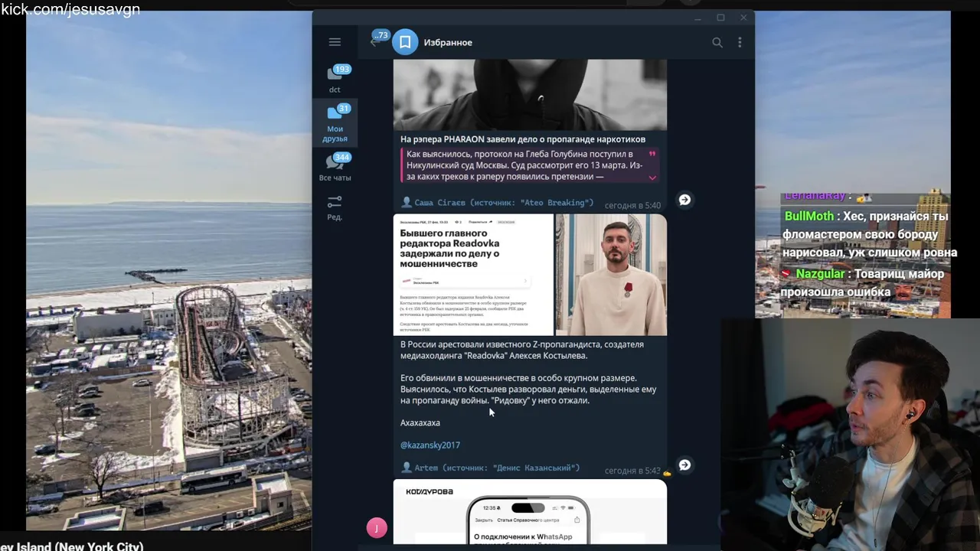Image resolution: width=980 pixels, height=551 pixels.
Task: Click the 344 unread badge on Все чаты
Action: point(341,157)
